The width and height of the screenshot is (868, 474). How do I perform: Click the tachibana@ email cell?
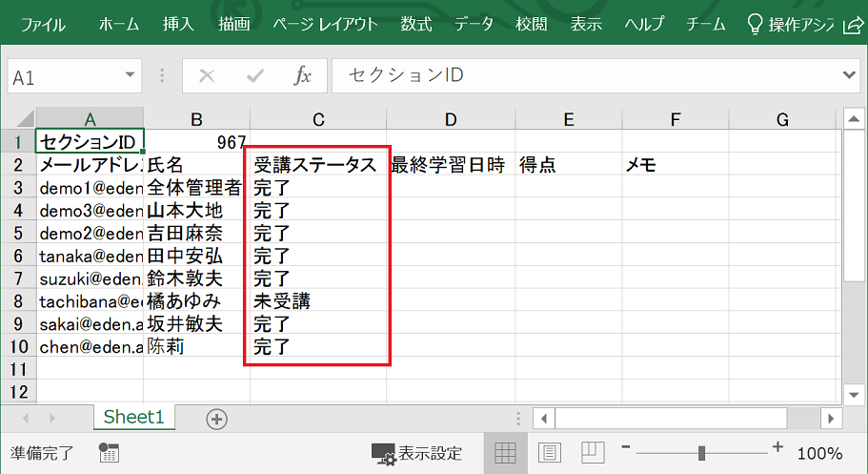point(91,301)
